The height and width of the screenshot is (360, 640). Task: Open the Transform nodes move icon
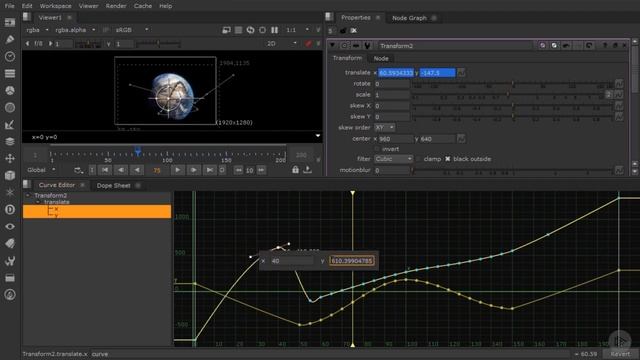10,158
